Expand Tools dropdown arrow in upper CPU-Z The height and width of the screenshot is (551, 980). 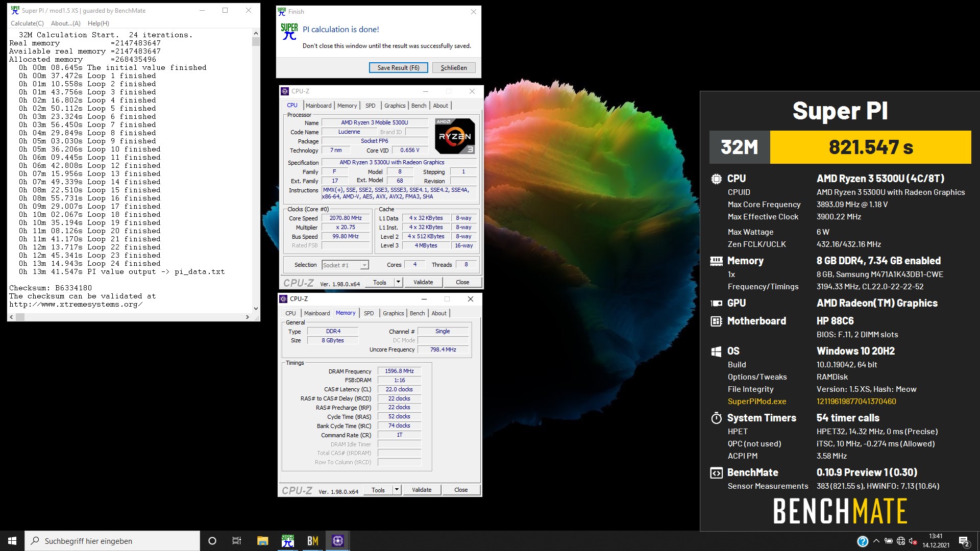tap(398, 283)
